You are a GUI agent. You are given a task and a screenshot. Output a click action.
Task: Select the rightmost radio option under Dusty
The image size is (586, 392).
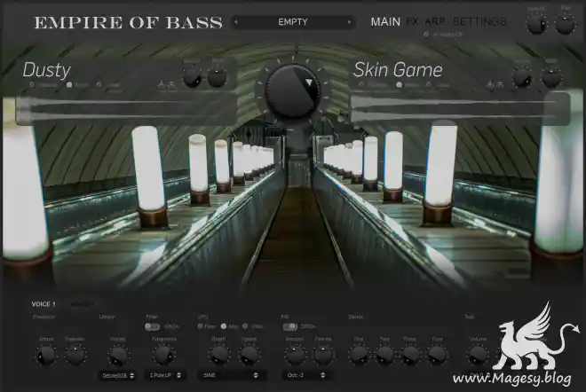(x=99, y=85)
